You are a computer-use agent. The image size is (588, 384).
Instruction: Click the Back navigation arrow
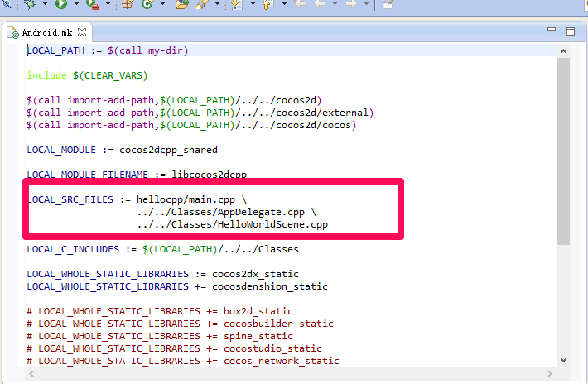tap(320, 4)
